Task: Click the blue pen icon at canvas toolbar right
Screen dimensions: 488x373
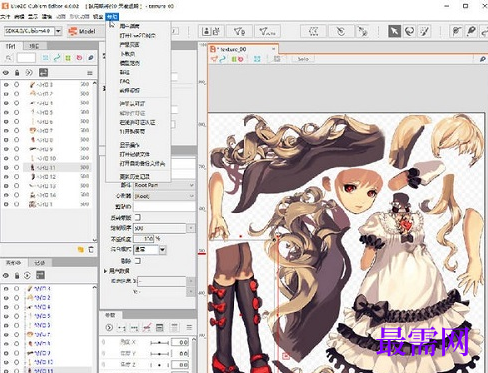Action: coord(482,59)
